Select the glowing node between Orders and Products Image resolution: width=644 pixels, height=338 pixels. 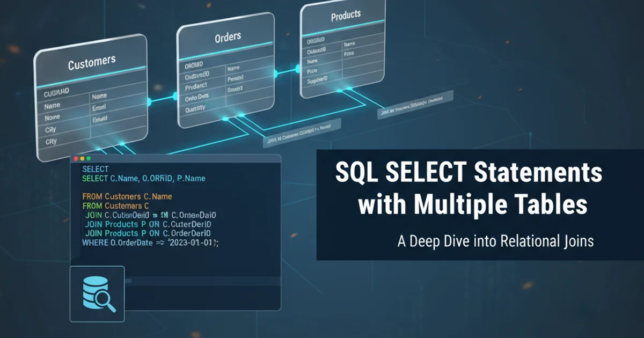[x=276, y=73]
